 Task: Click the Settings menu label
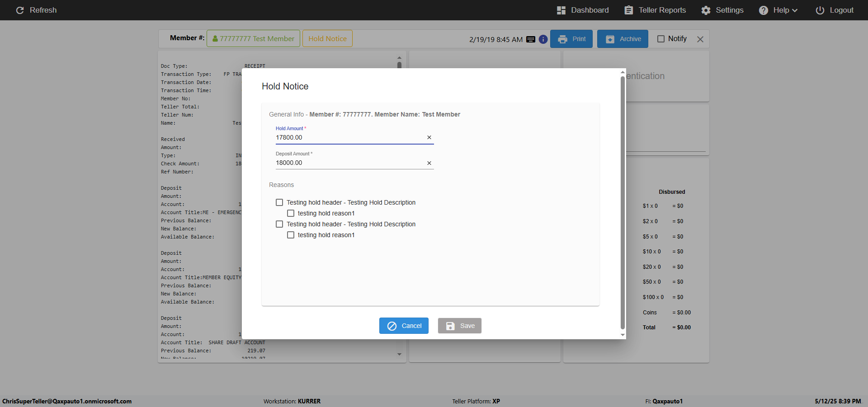729,10
